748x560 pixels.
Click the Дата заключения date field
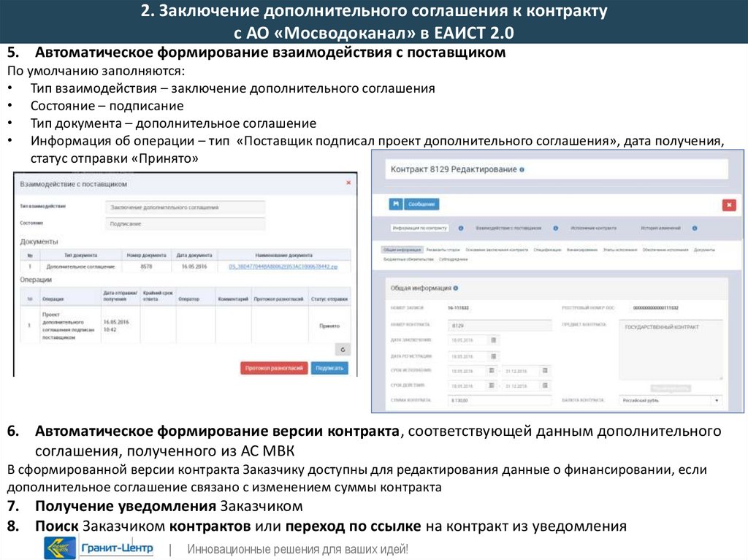click(x=468, y=340)
